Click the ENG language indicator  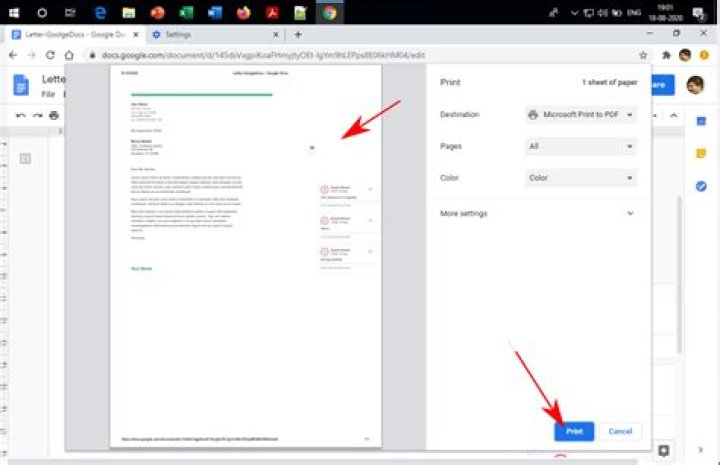click(634, 13)
